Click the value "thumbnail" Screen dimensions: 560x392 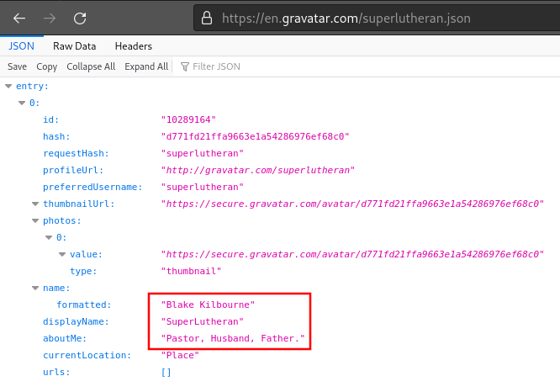coord(191,271)
